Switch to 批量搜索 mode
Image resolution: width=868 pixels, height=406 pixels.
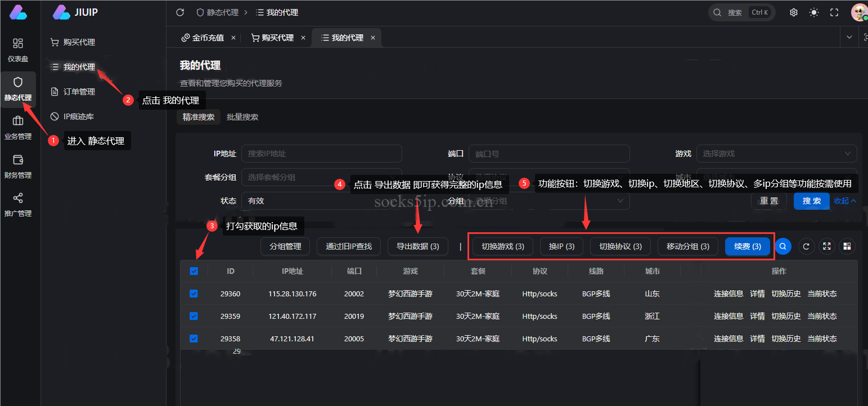(242, 117)
